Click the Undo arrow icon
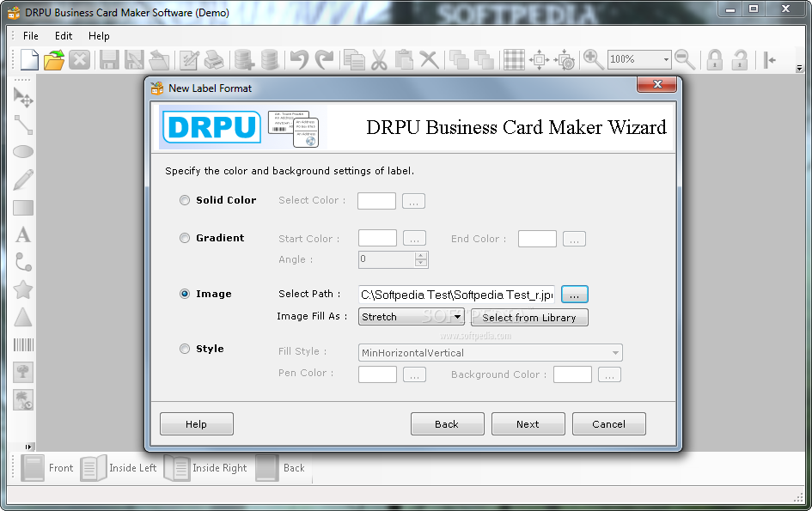The image size is (812, 511). click(299, 59)
